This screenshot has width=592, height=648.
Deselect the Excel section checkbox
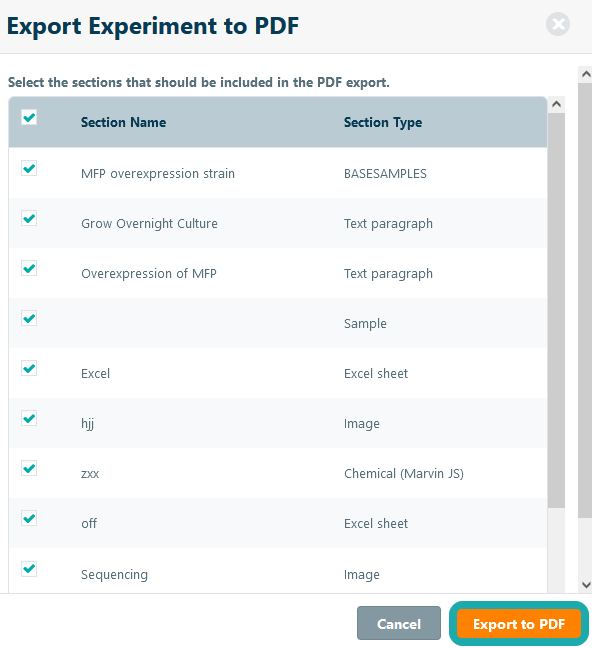[x=29, y=368]
